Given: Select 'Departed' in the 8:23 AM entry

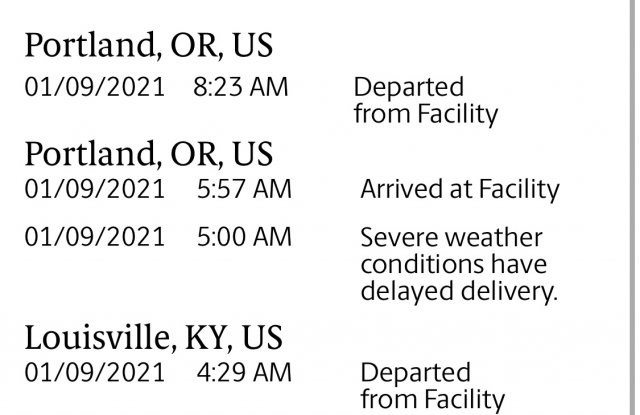Looking at the screenshot, I should point(409,87).
